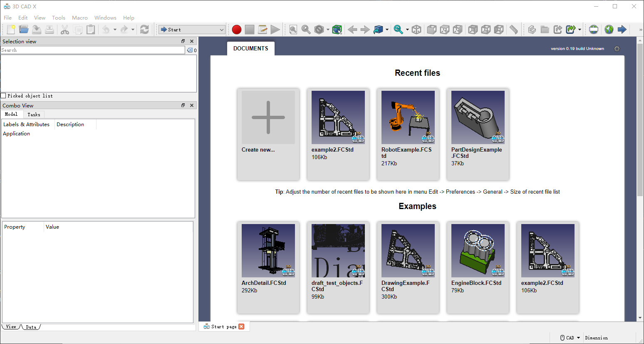Open the website globe icon

[x=609, y=30]
